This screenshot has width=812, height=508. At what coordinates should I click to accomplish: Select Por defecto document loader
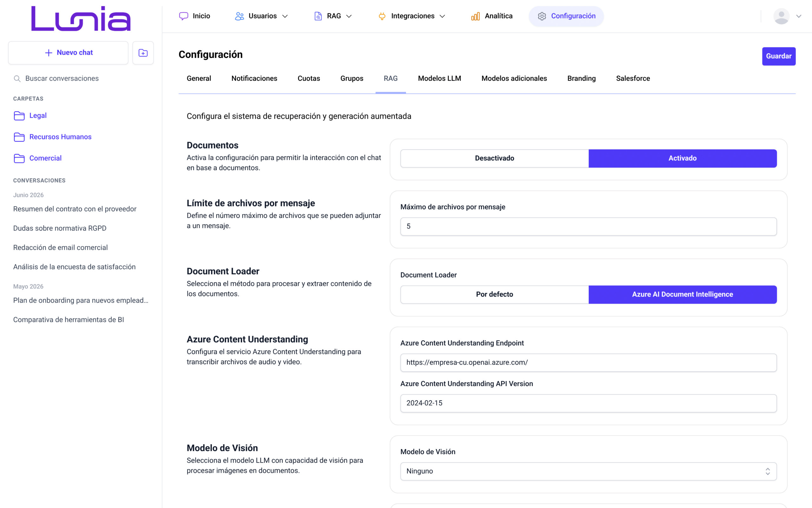coord(494,294)
